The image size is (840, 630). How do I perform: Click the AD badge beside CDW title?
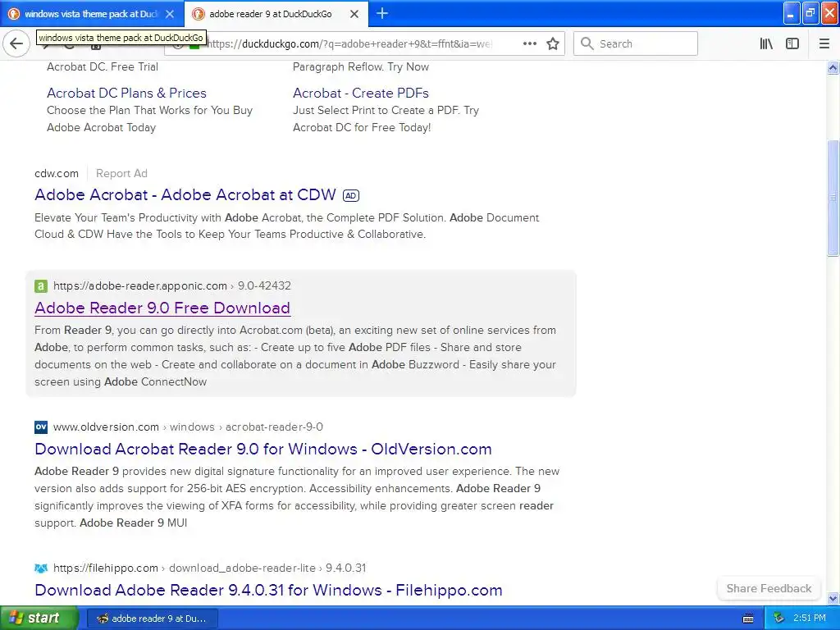point(351,195)
